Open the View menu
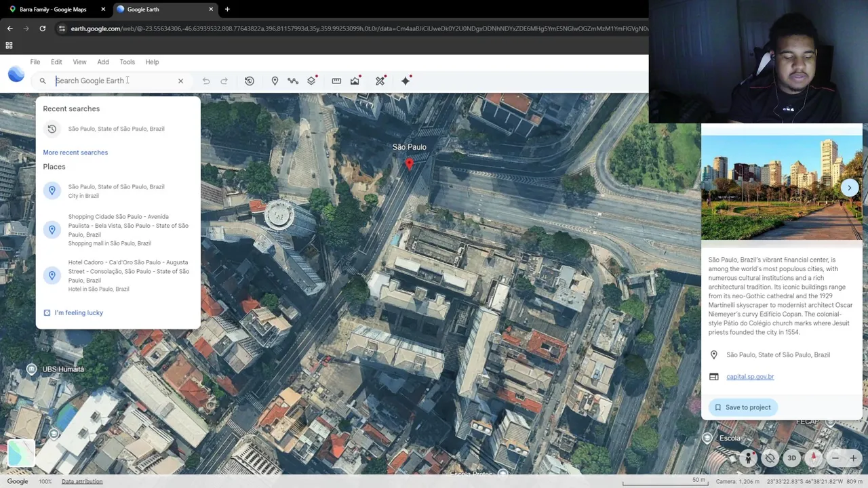Image resolution: width=868 pixels, height=488 pixels. (79, 62)
